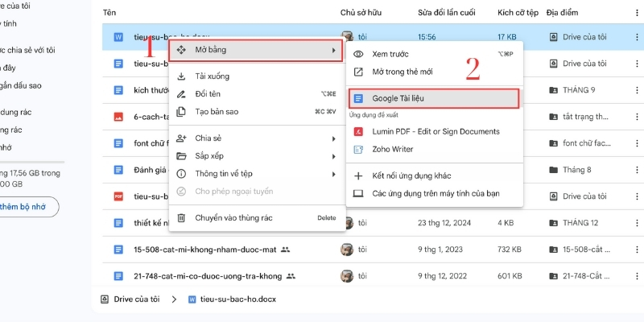Open 'Thông tin về tệp' menu item
The height and width of the screenshot is (322, 644).
click(x=257, y=174)
